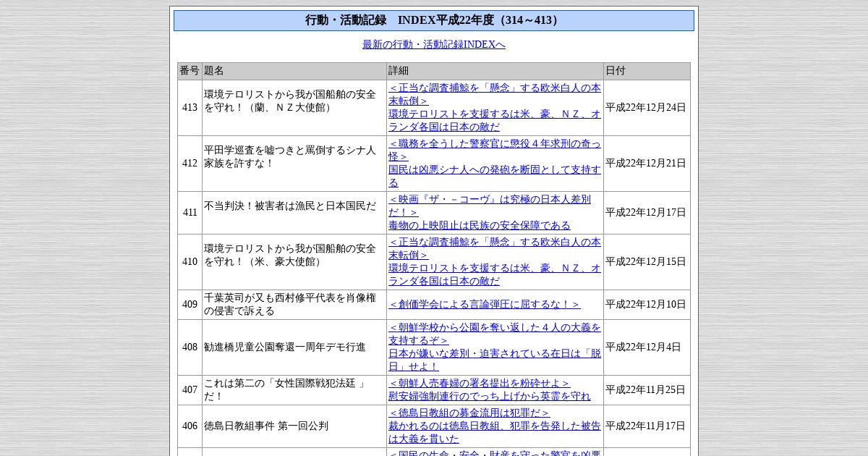Click title 環境テロリストから我が国船舶の安全を守れ！（米、豪大使館）
Screen dimensions: 868x456
point(290,255)
